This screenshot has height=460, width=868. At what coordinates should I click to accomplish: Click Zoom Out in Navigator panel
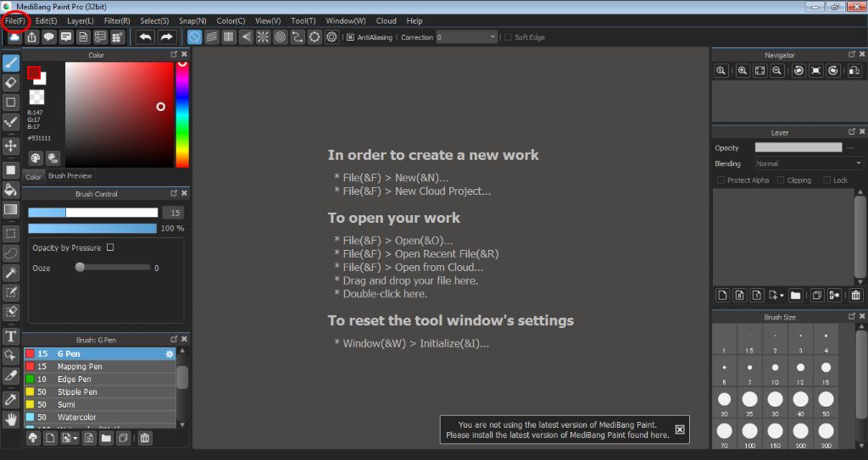pyautogui.click(x=777, y=70)
